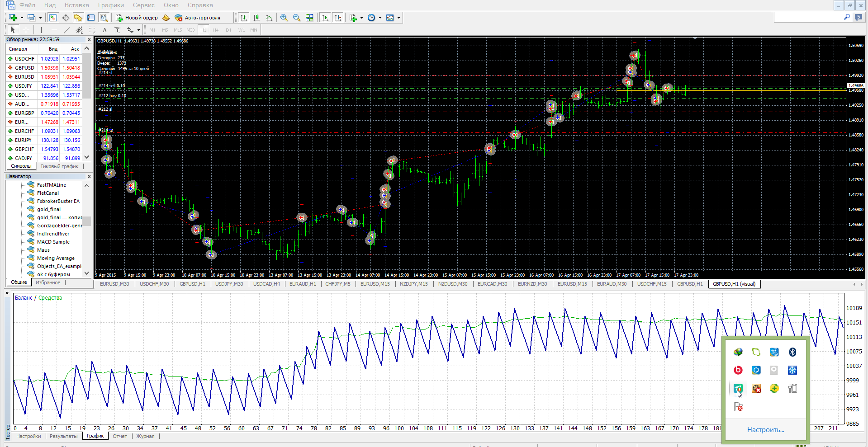This screenshot has width=868, height=447.
Task: Open the Журнал tester tab
Action: [145, 436]
